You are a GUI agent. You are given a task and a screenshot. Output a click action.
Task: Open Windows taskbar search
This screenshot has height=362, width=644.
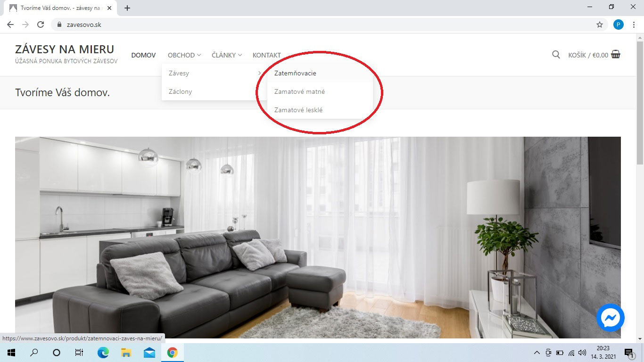coord(34,353)
